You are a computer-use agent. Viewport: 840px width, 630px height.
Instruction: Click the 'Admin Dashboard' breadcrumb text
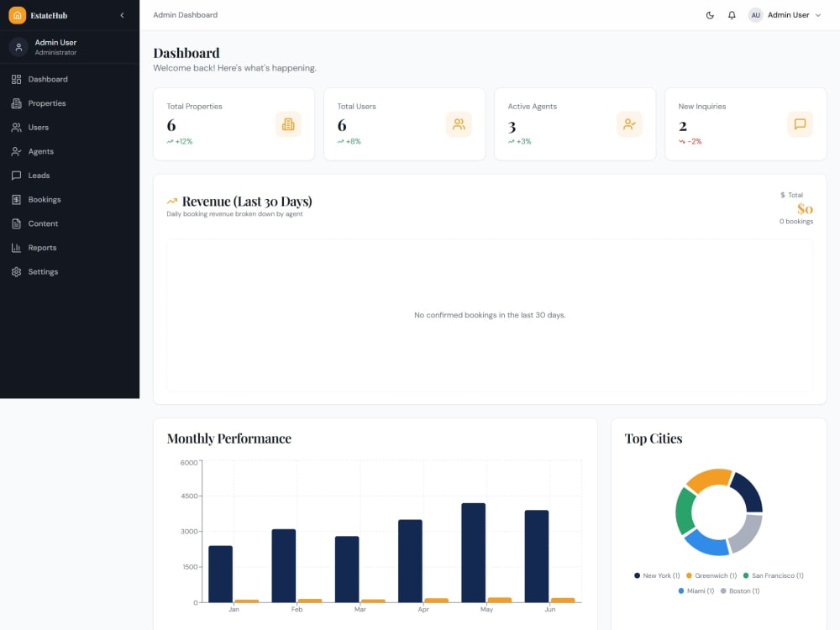click(x=186, y=15)
